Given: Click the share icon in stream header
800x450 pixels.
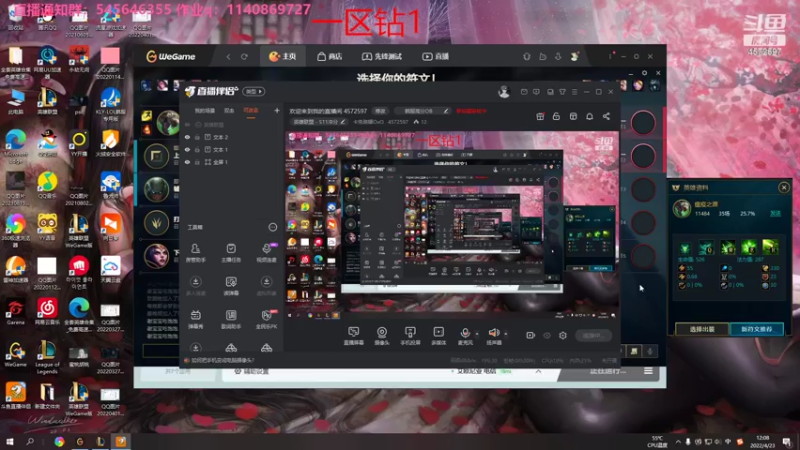Looking at the screenshot, I should coord(606,116).
